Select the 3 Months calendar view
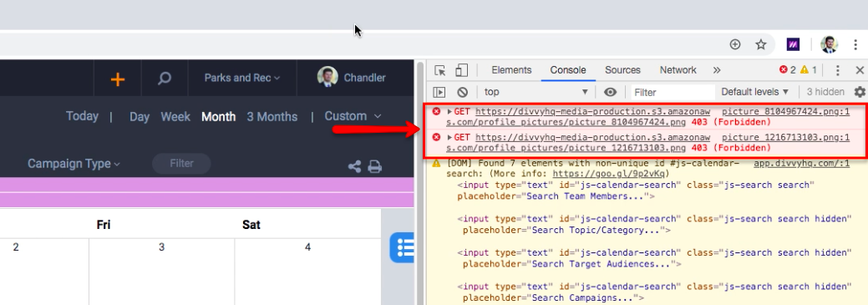Image resolution: width=868 pixels, height=305 pixels. 272,117
